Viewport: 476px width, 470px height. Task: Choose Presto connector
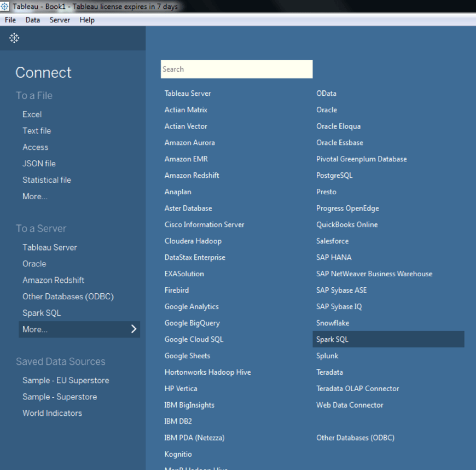[326, 192]
